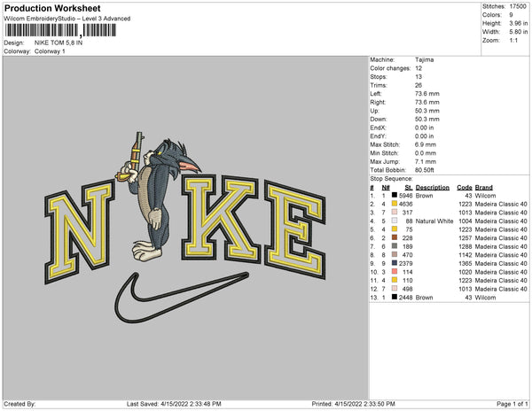The image size is (532, 411).
Task: Click the 'Printed: 4/15/2022 2:33:50 PM' text
Action: coord(353,404)
